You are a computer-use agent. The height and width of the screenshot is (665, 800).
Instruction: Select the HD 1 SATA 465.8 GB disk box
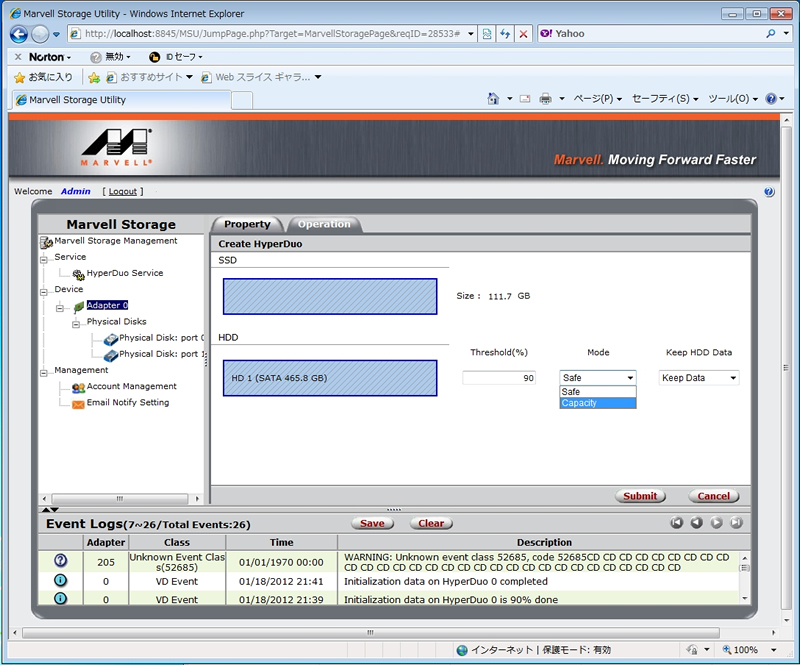(330, 378)
